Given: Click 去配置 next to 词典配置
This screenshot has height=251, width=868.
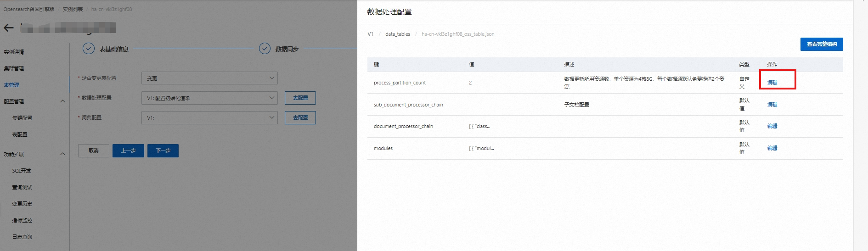Looking at the screenshot, I should [300, 117].
